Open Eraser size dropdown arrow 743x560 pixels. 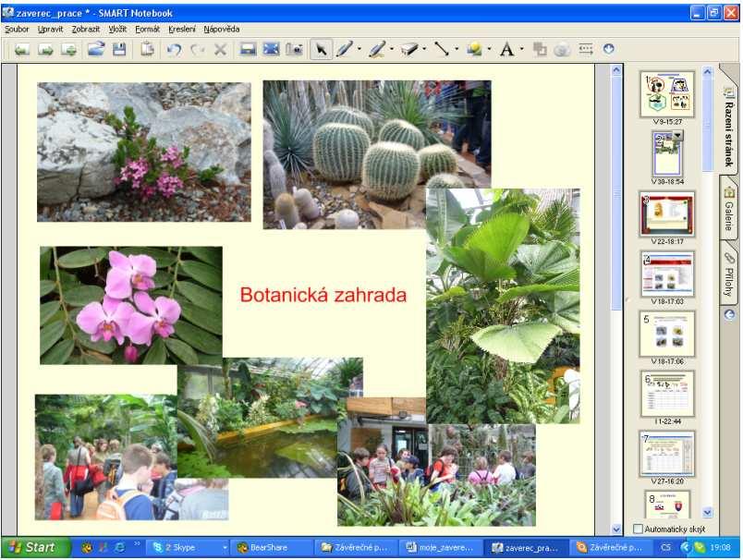click(424, 49)
